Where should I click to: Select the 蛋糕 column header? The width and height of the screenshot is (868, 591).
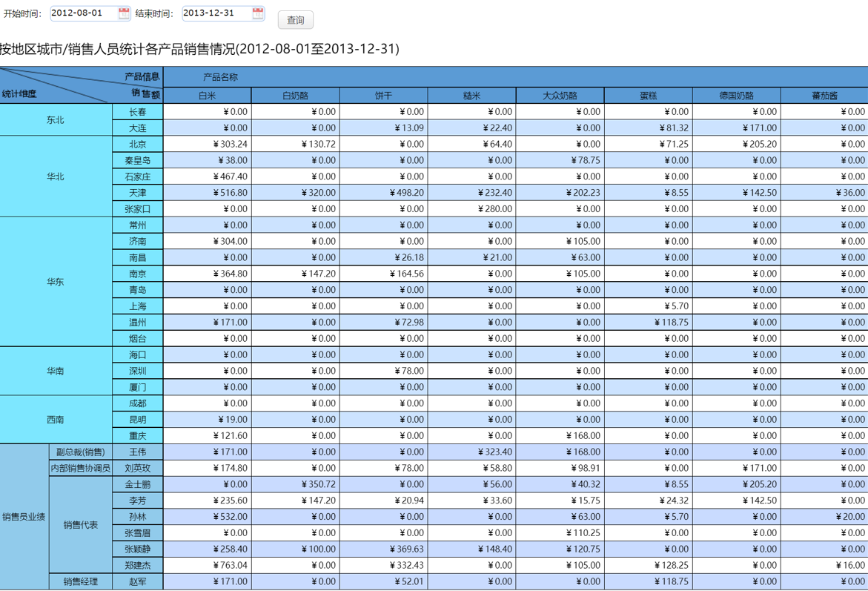[649, 95]
